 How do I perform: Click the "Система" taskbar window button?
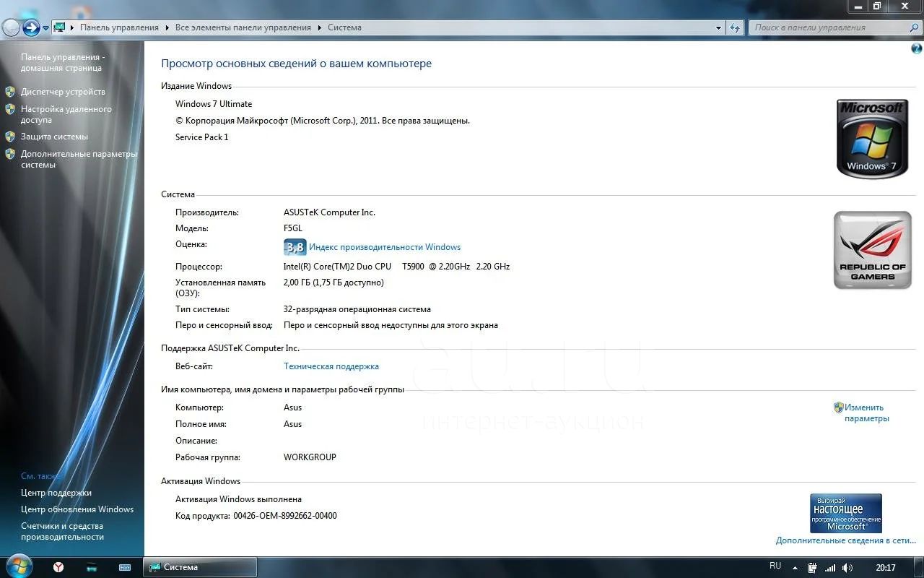click(200, 567)
